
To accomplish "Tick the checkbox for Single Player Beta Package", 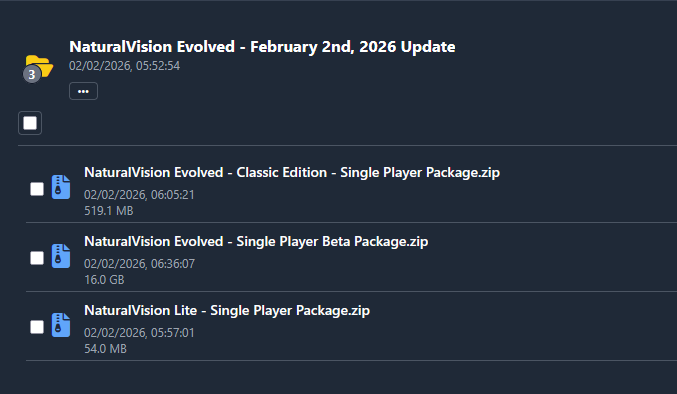I will pyautogui.click(x=37, y=258).
